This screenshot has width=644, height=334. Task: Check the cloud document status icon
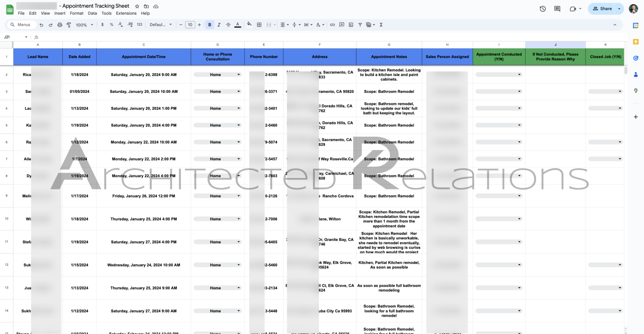click(x=156, y=6)
